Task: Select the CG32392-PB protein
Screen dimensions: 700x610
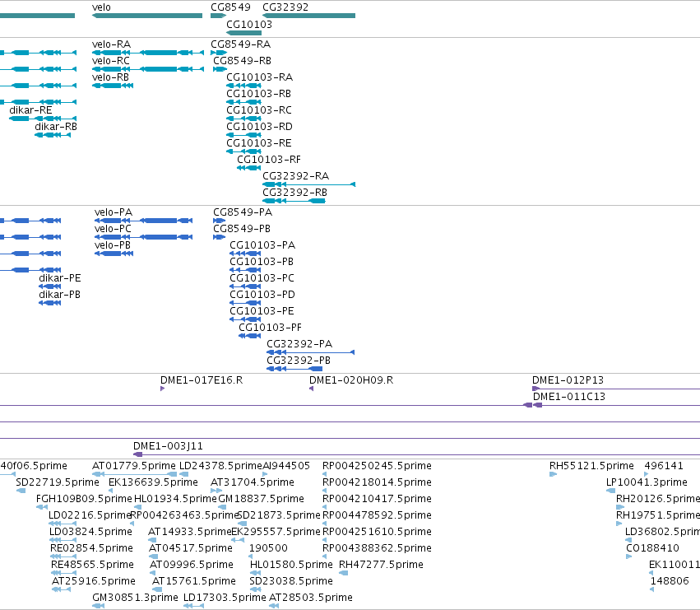Action: 299,361
